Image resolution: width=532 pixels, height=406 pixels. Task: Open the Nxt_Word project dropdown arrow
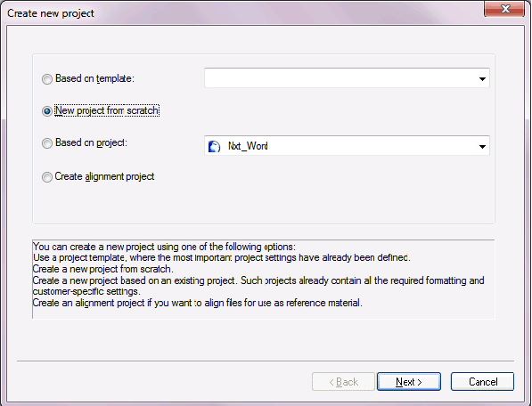click(482, 147)
